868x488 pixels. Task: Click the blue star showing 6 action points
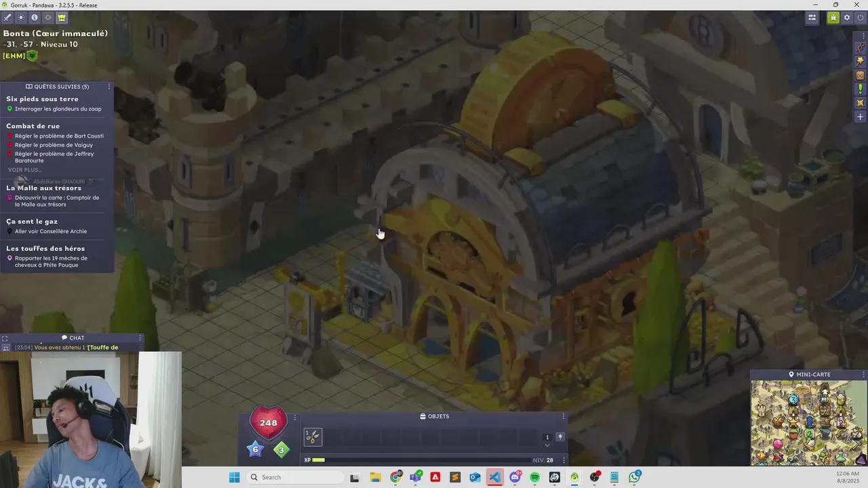[x=255, y=449]
